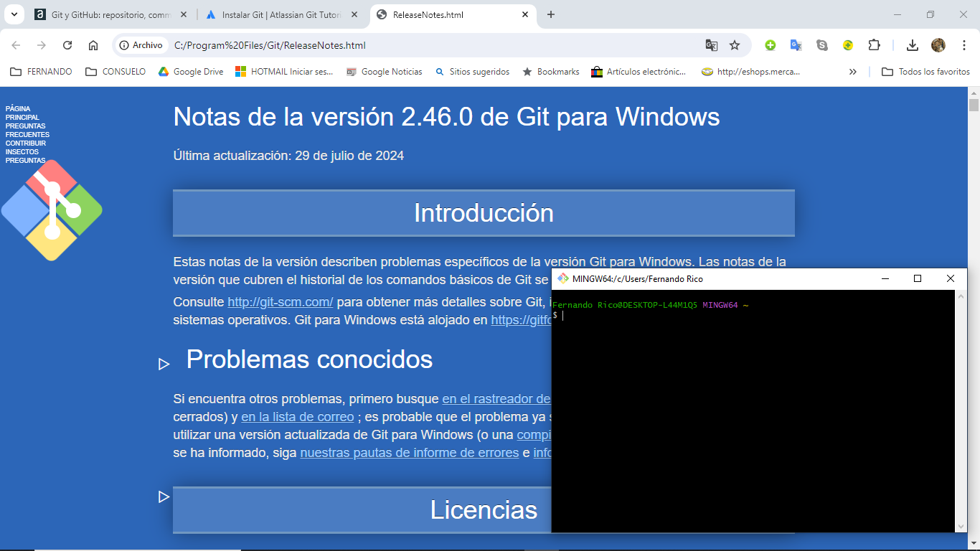Focus the address bar URL field
980x551 pixels.
430,45
